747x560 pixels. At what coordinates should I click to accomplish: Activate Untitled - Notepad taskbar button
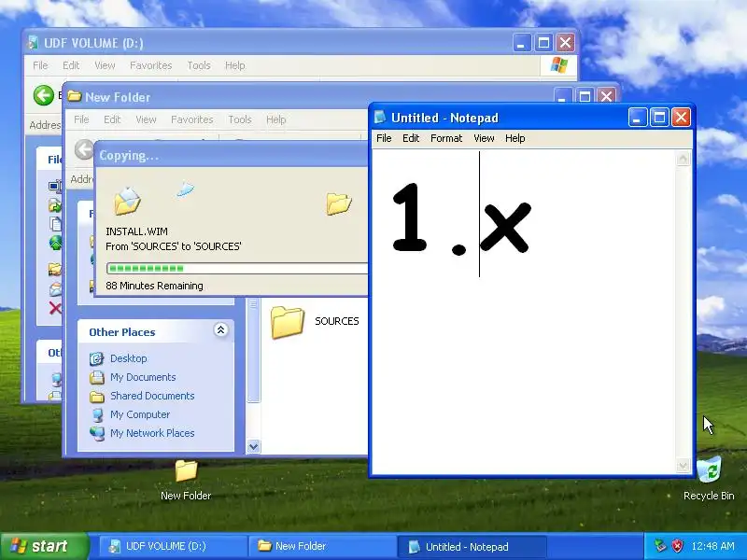coord(472,546)
